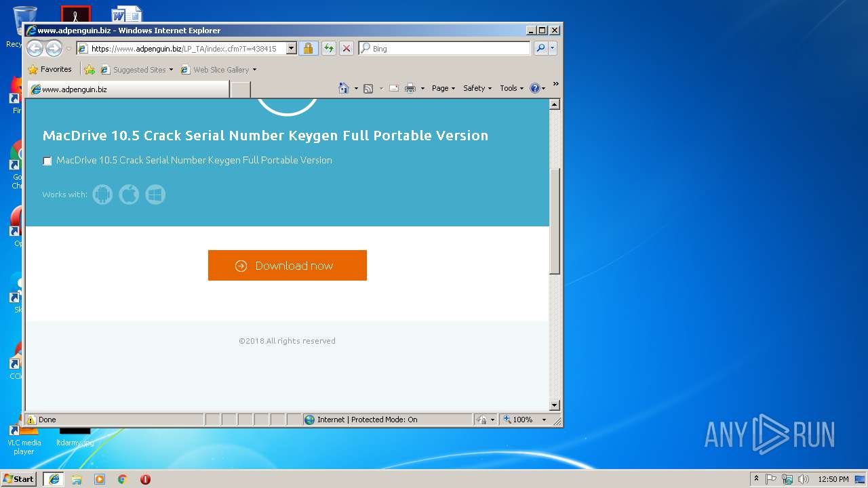The height and width of the screenshot is (488, 868).
Task: Open the recent pages dropdown arrow
Action: click(x=68, y=49)
